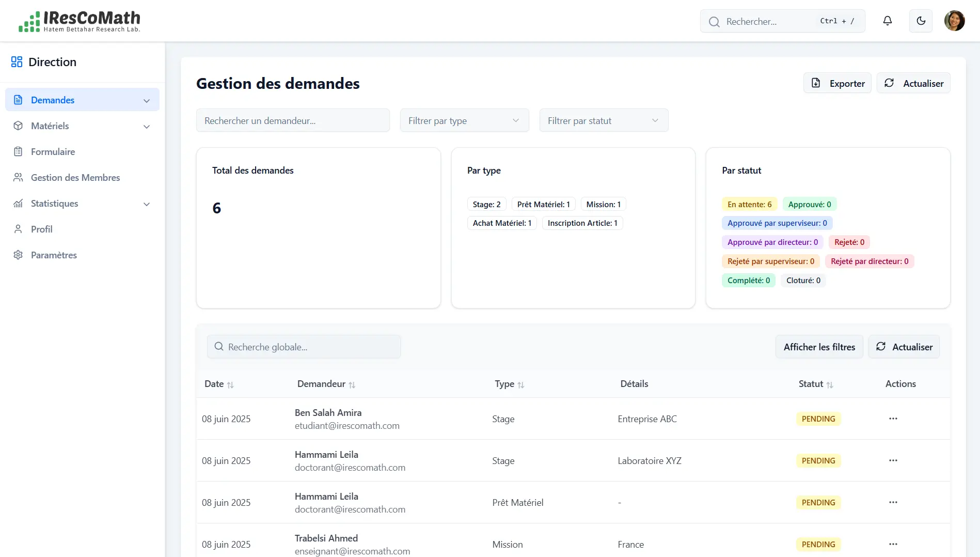The width and height of the screenshot is (980, 557).
Task: Click the Matériels cube icon
Action: click(x=18, y=126)
